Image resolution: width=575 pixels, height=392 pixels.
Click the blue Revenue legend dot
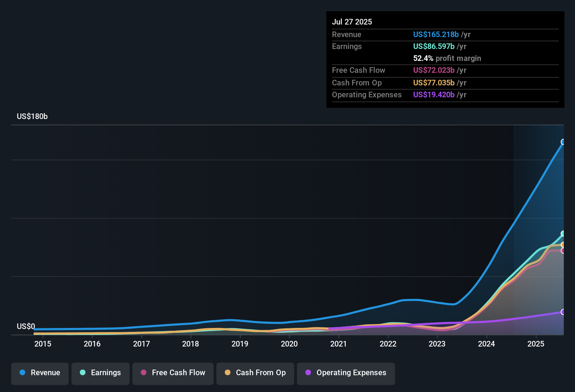[x=22, y=373]
